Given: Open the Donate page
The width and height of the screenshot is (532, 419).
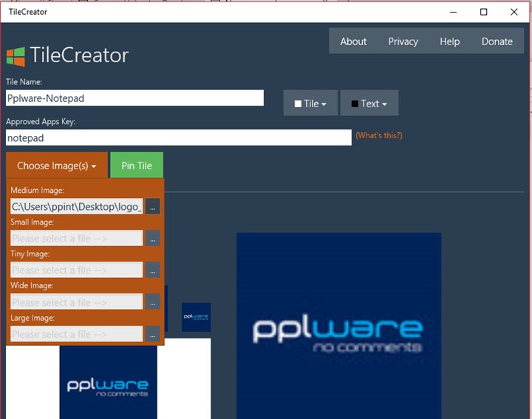Looking at the screenshot, I should pos(497,41).
